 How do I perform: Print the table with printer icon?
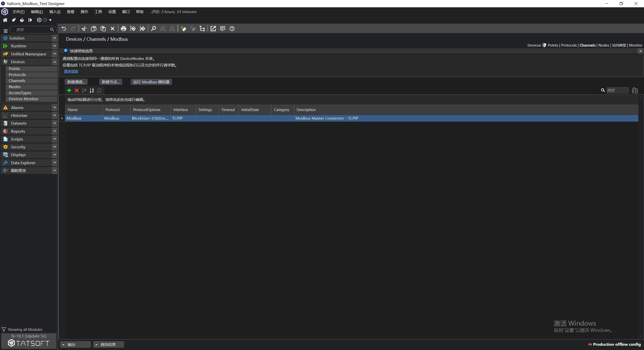(x=124, y=29)
